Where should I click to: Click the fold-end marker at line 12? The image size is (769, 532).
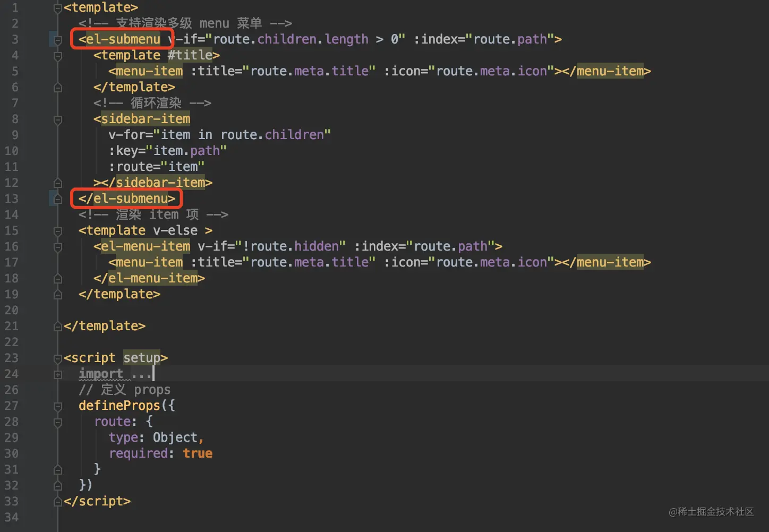[x=58, y=183]
